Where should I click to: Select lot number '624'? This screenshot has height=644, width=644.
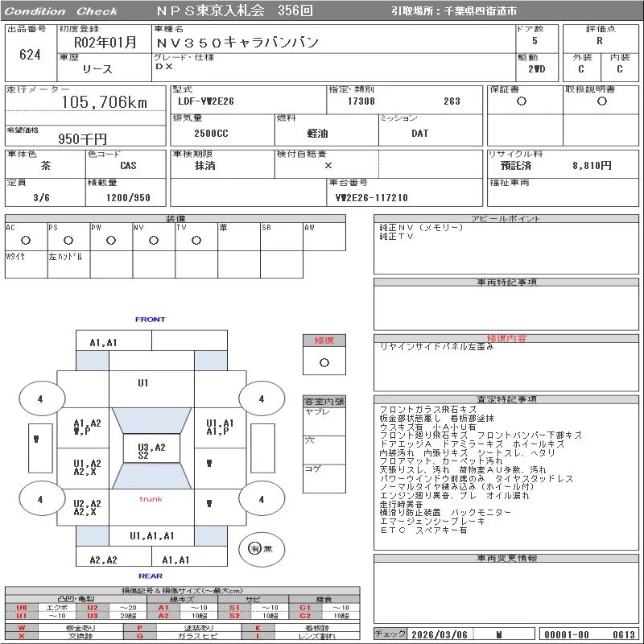tap(30, 54)
